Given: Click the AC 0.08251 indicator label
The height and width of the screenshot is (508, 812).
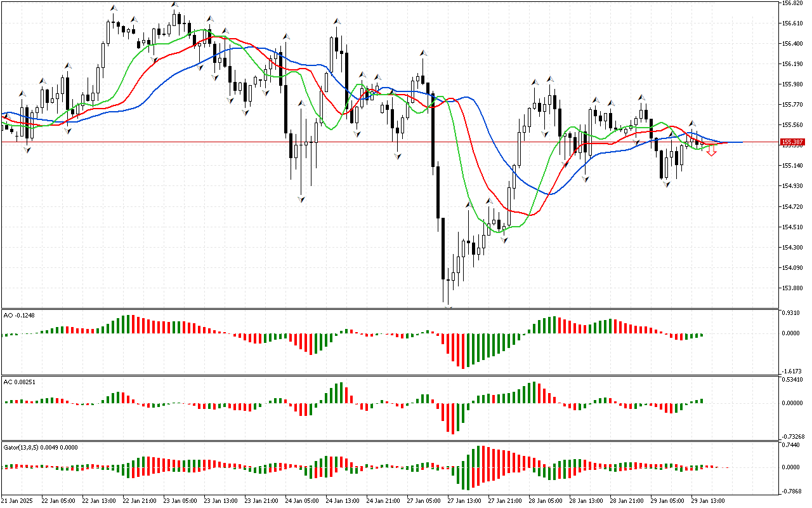Looking at the screenshot, I should tap(20, 382).
